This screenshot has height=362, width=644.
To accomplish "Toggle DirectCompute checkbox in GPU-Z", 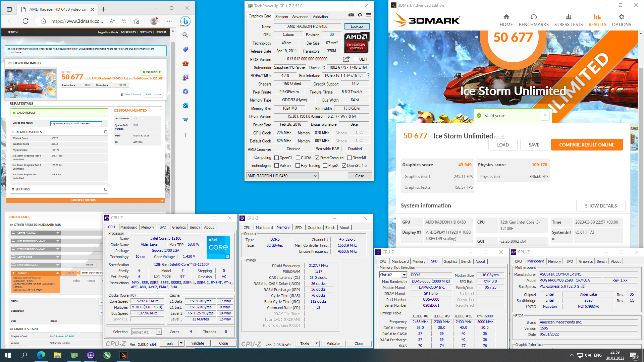I will pos(317,158).
